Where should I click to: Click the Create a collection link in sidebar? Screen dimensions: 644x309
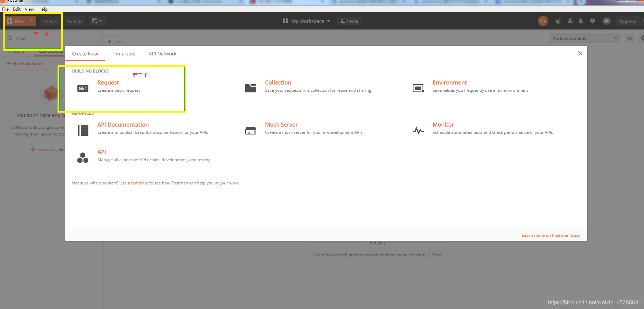click(x=48, y=150)
